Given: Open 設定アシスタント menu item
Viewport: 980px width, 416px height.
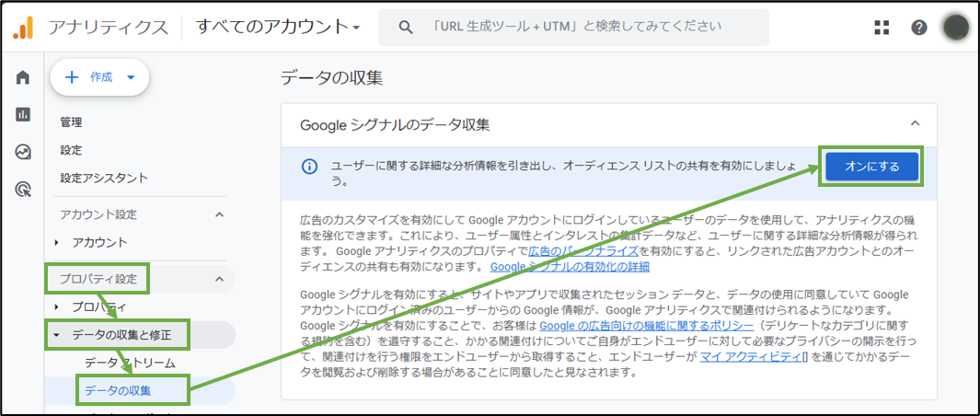Looking at the screenshot, I should 104,179.
